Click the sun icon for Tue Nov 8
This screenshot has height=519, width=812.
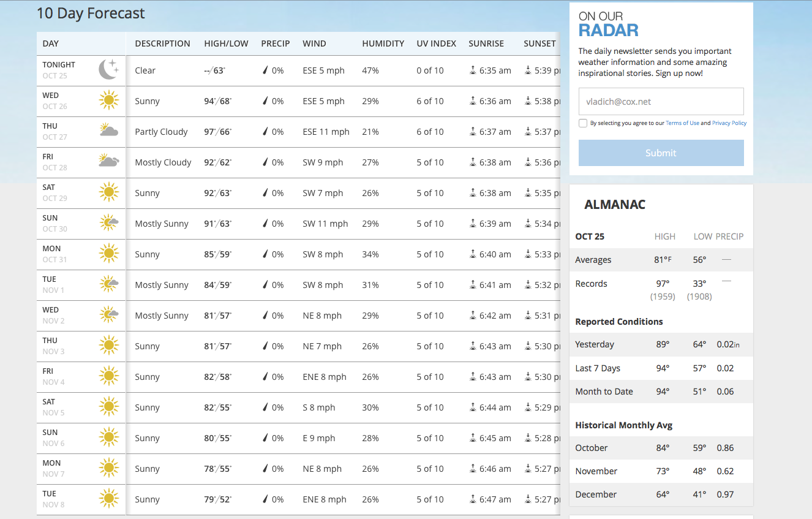pos(109,498)
